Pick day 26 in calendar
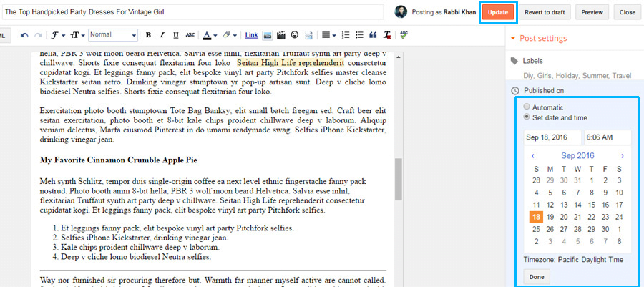Image resolution: width=644 pixels, height=287 pixels. pyautogui.click(x=550, y=229)
